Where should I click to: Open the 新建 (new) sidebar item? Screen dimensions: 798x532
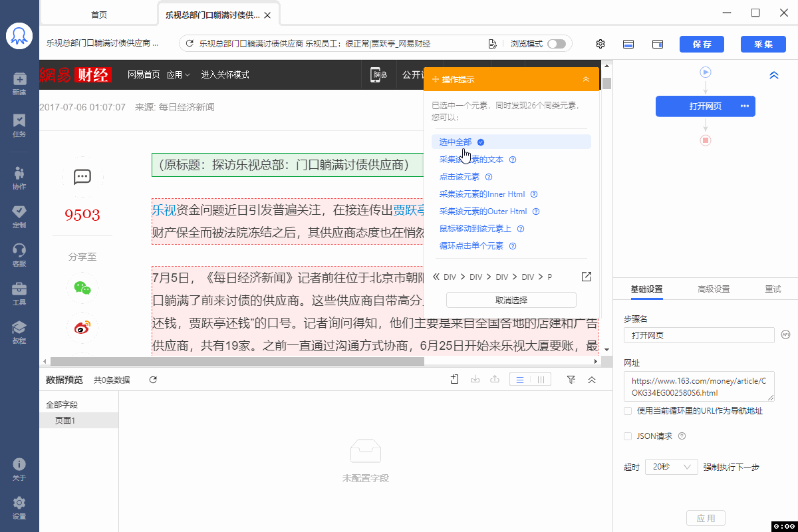tap(19, 84)
